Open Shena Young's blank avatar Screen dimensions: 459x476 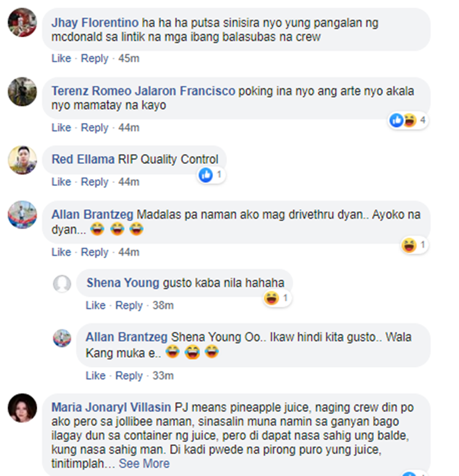click(x=62, y=284)
